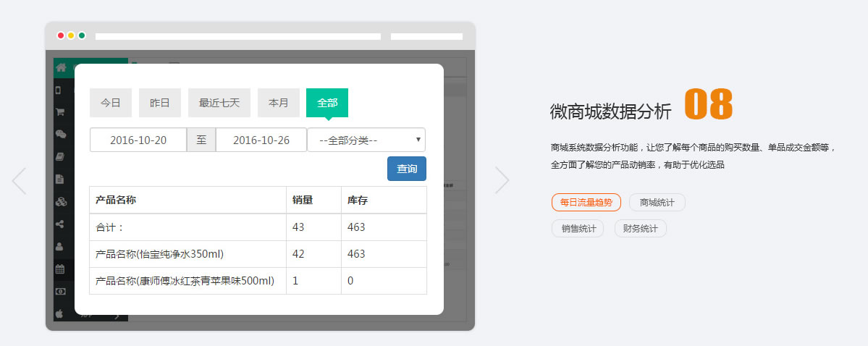
Task: Click the home icon in sidebar
Action: pyautogui.click(x=61, y=67)
